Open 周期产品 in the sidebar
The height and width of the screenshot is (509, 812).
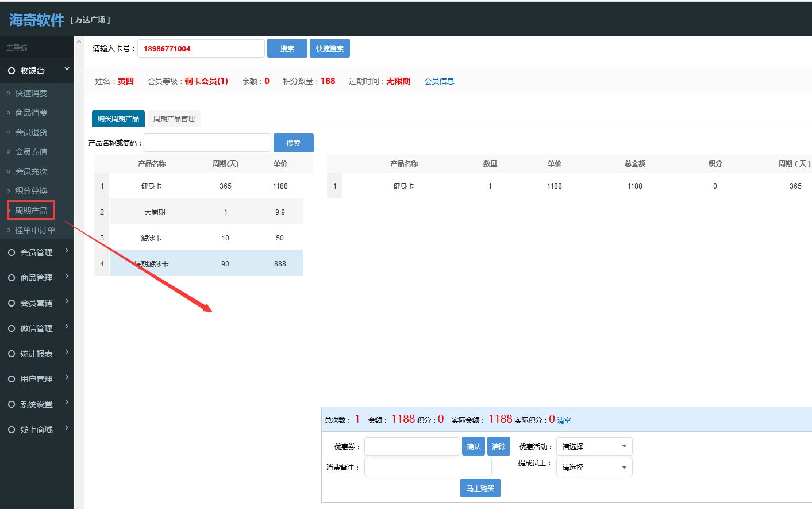(x=31, y=211)
